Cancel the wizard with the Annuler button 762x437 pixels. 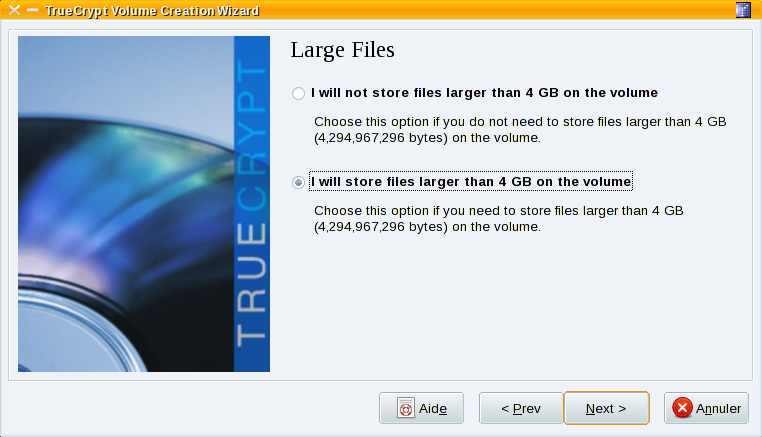707,408
